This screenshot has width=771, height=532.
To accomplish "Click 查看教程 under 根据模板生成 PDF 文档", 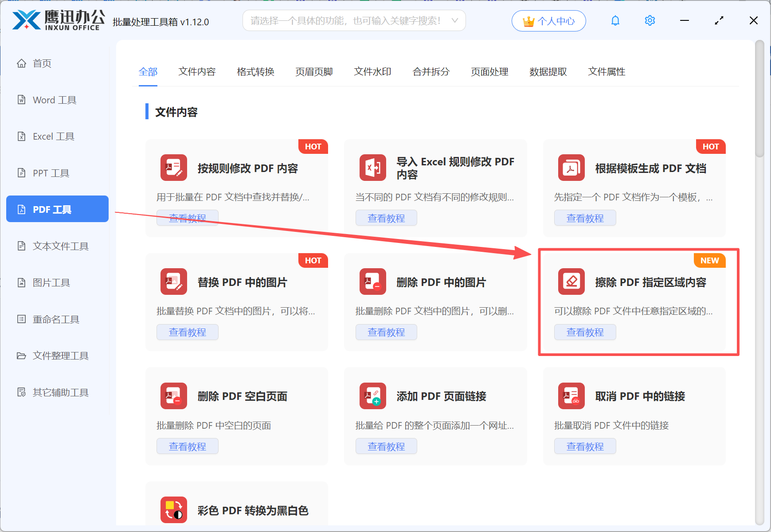I will (x=585, y=218).
